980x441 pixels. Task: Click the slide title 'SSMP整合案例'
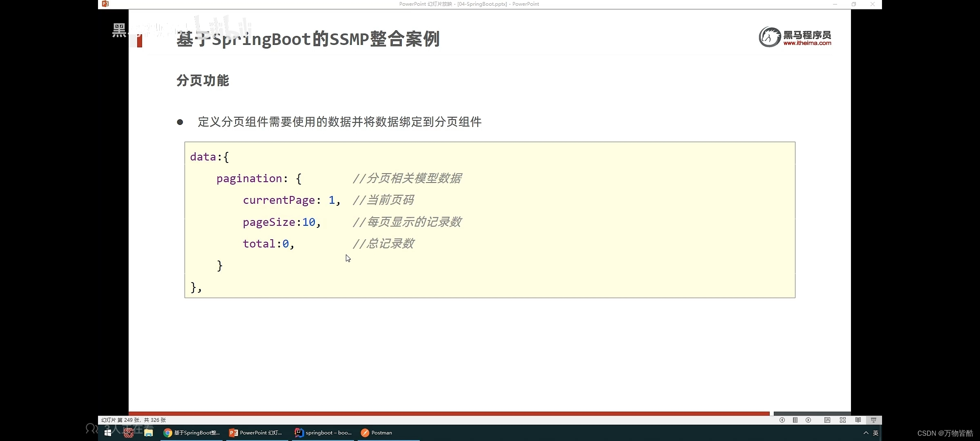[x=384, y=39]
